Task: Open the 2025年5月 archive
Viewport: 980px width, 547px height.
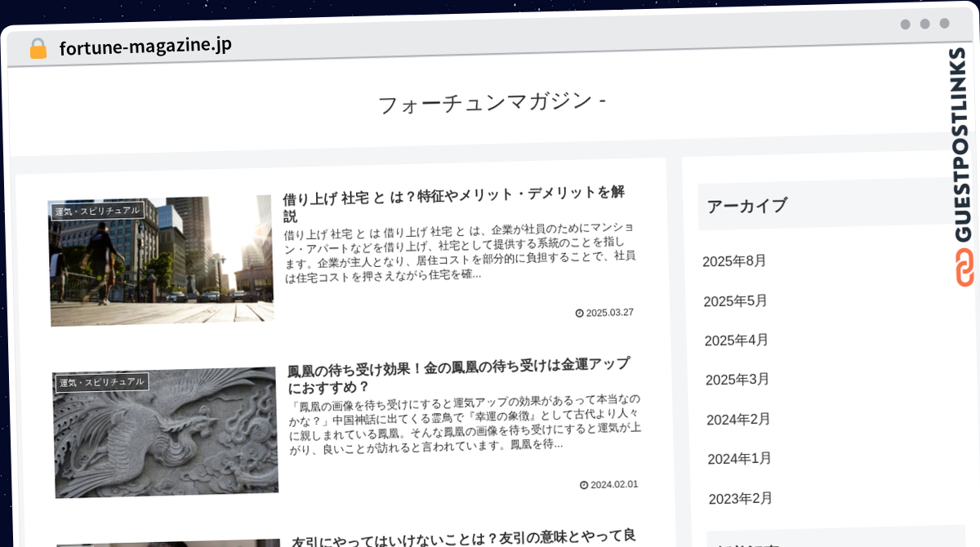Action: click(x=735, y=301)
